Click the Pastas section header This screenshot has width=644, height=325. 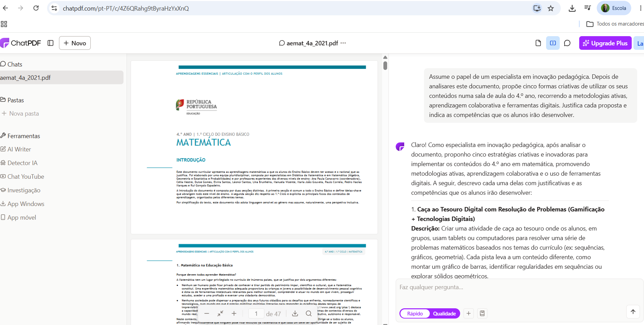(x=12, y=100)
